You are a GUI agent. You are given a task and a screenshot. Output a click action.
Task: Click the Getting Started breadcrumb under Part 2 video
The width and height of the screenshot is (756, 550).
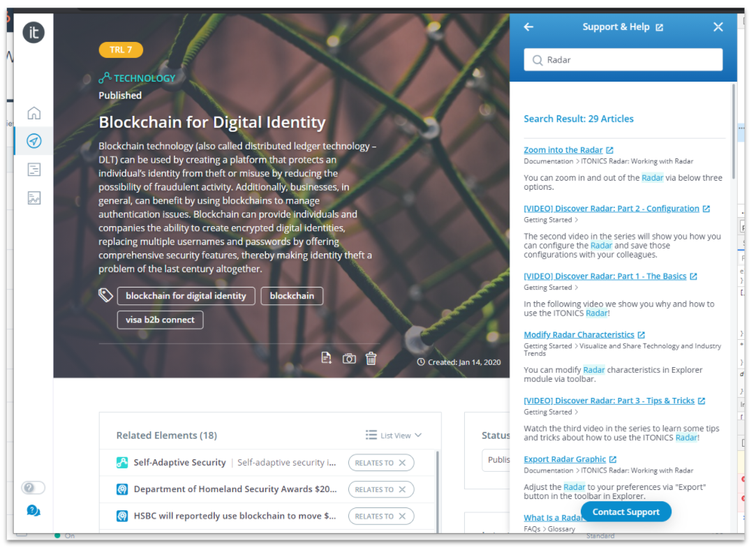(548, 220)
